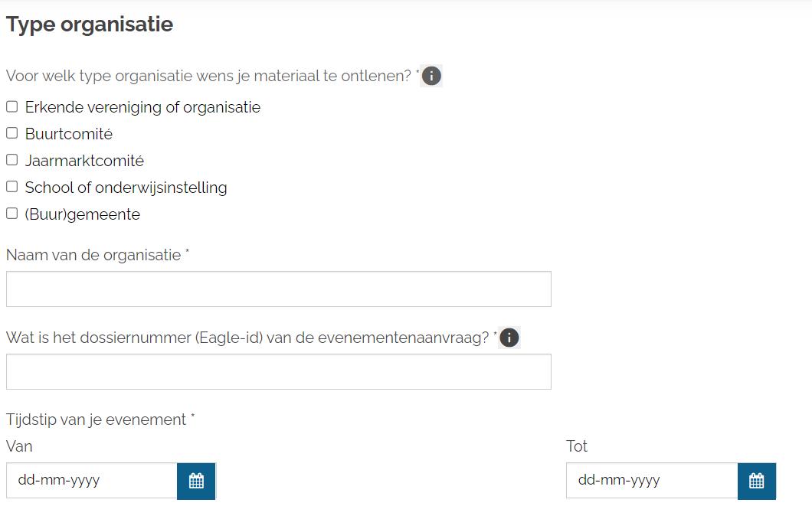The width and height of the screenshot is (812, 506).
Task: Click the Van dd-mm-yyyy date field
Action: pos(92,481)
